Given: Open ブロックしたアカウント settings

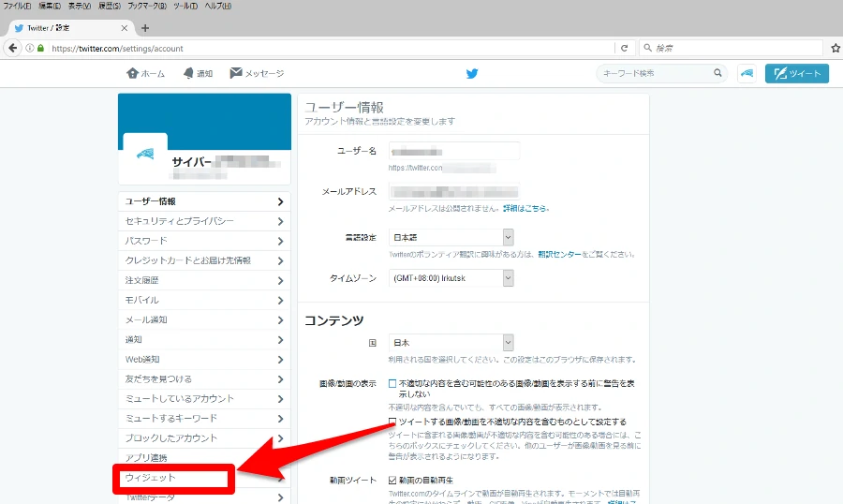Looking at the screenshot, I should pyautogui.click(x=204, y=438).
